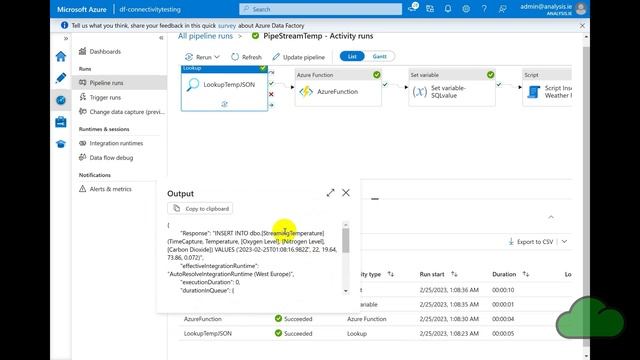Open the Manage toolbox icon
The width and height of the screenshot is (640, 360).
[x=61, y=122]
